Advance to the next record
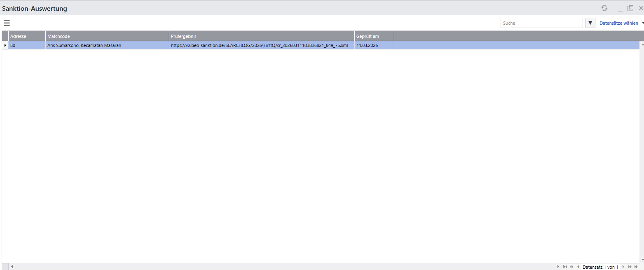The width and height of the screenshot is (644, 270). point(623,267)
